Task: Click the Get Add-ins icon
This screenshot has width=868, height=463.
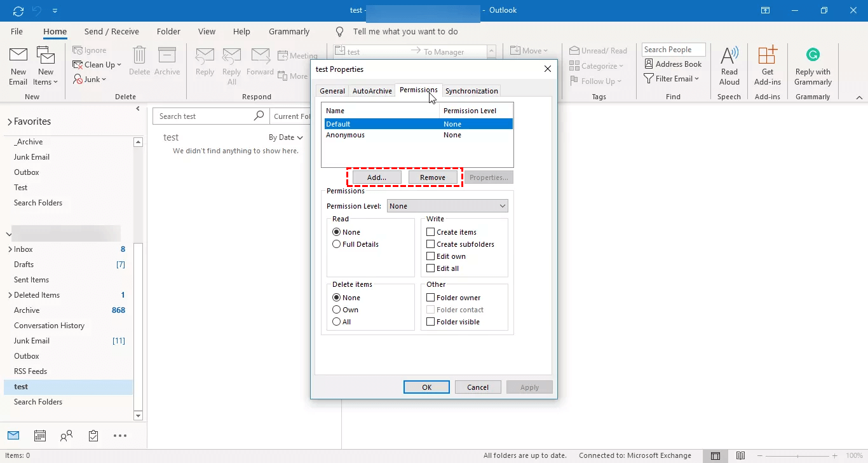Action: point(768,66)
